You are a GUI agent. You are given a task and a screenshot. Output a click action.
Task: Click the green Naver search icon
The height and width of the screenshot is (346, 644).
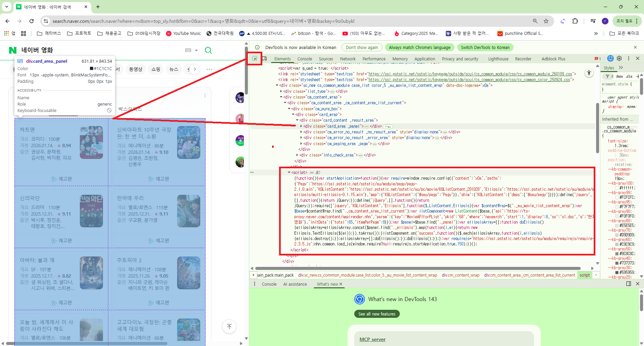(x=208, y=50)
